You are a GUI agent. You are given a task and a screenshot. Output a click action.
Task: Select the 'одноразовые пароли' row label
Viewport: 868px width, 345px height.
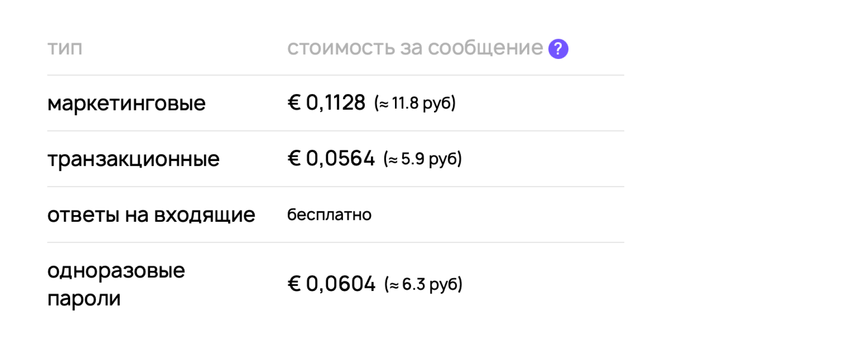tap(116, 284)
